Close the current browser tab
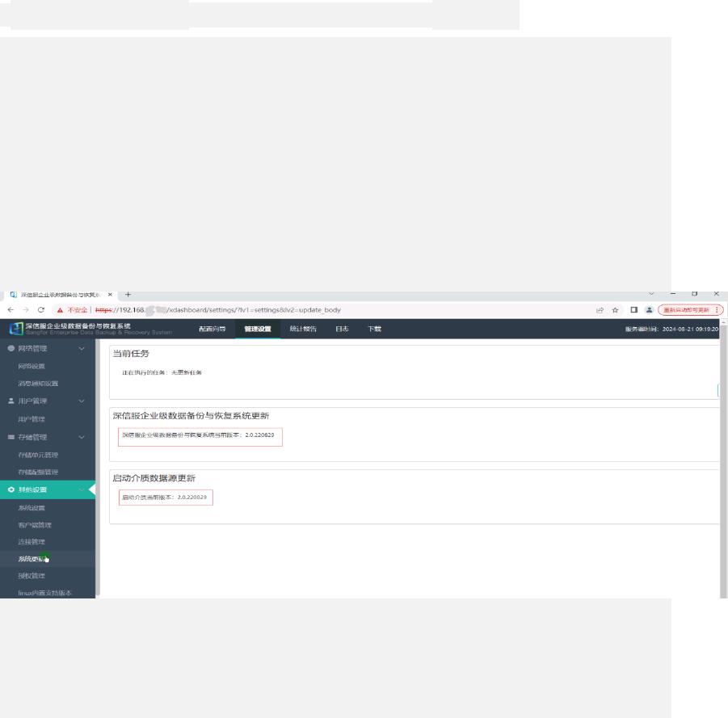The height and width of the screenshot is (718, 728). click(110, 294)
